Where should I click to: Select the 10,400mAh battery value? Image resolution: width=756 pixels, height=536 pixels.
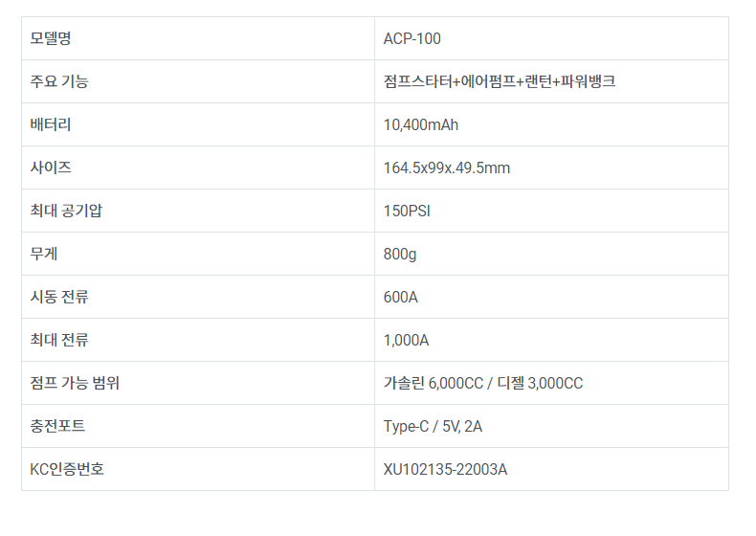[x=421, y=125]
